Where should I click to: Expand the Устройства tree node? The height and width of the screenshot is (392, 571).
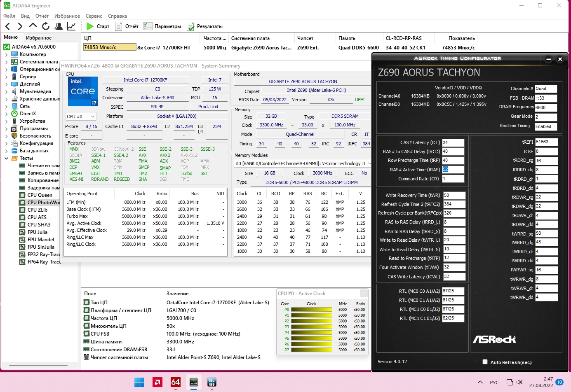[x=7, y=121]
